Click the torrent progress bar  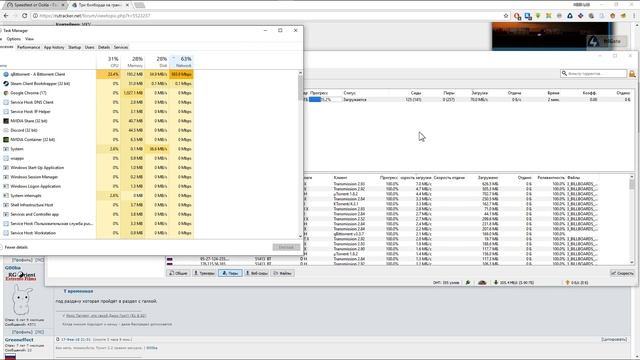tap(325, 100)
